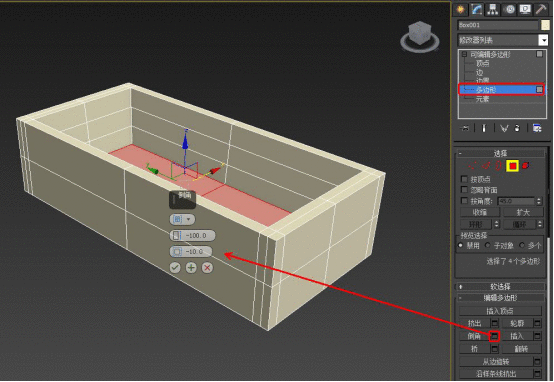This screenshot has height=382, width=554.
Task: Collapse the 可编辑多边形 modifier stack tree
Action: coord(464,54)
